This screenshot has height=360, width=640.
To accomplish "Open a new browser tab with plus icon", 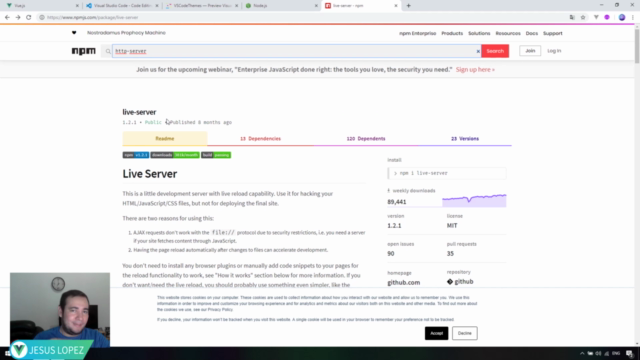I will pyautogui.click(x=409, y=6).
